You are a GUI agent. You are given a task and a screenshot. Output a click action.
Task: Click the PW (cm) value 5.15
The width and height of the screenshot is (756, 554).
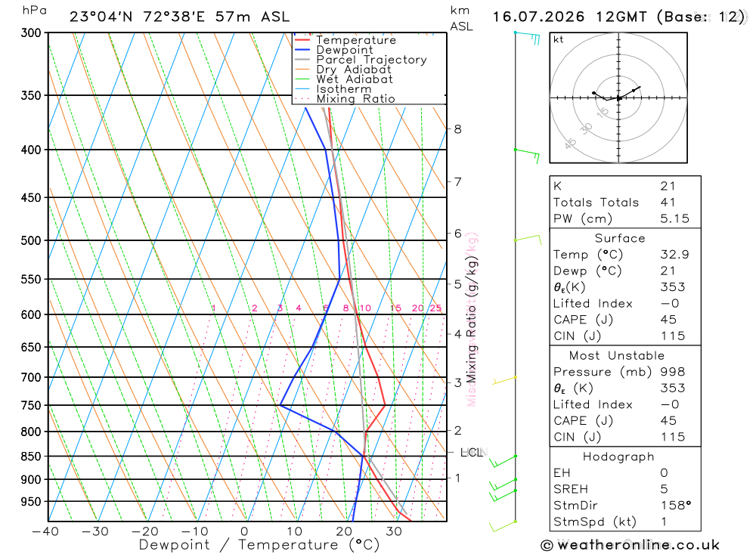point(674,219)
